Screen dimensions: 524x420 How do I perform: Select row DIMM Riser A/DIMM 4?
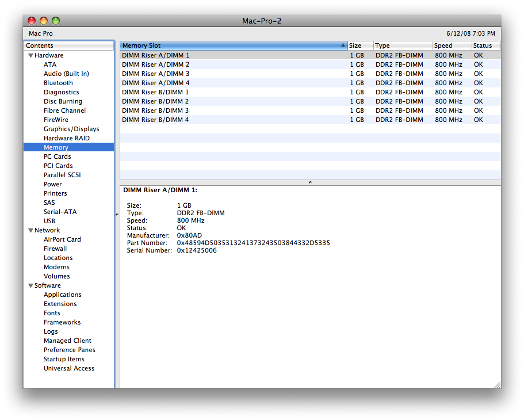310,83
